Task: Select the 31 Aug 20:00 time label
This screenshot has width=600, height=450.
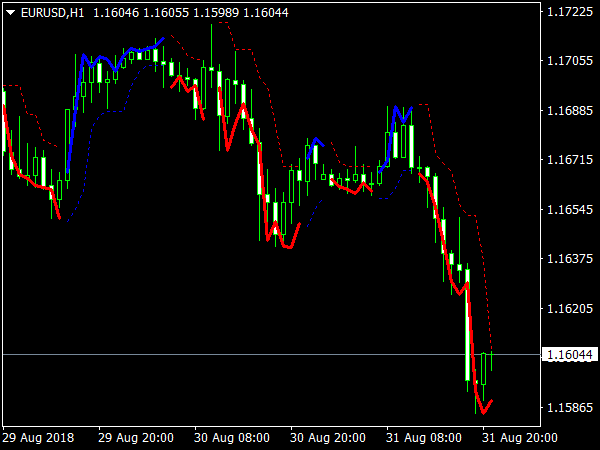Action: click(x=520, y=437)
